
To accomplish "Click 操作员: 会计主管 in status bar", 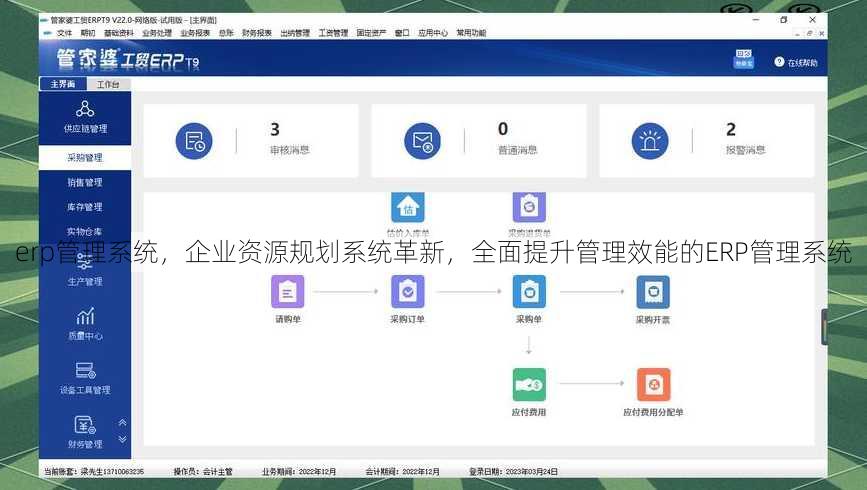I will coord(203,472).
